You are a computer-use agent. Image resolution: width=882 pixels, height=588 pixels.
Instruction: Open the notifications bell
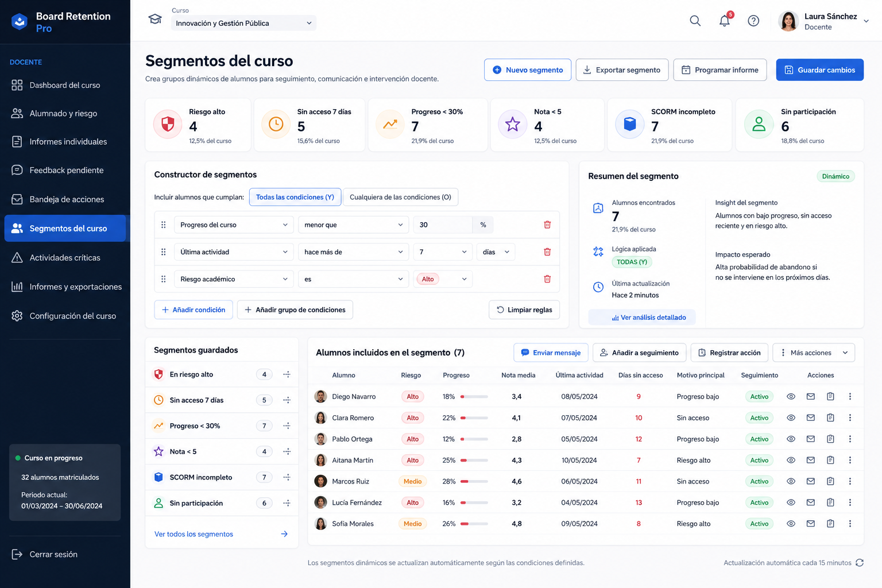pos(725,21)
